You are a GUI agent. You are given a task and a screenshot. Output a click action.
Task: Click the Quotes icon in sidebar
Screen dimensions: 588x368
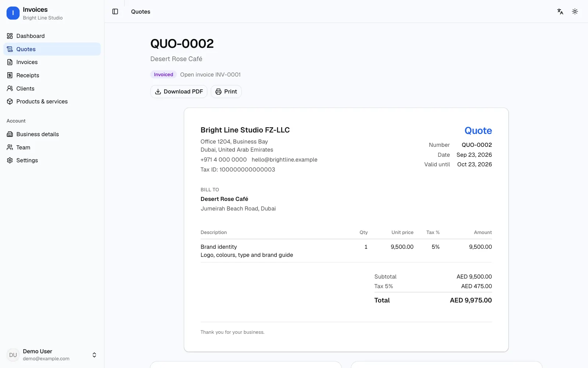pos(10,49)
